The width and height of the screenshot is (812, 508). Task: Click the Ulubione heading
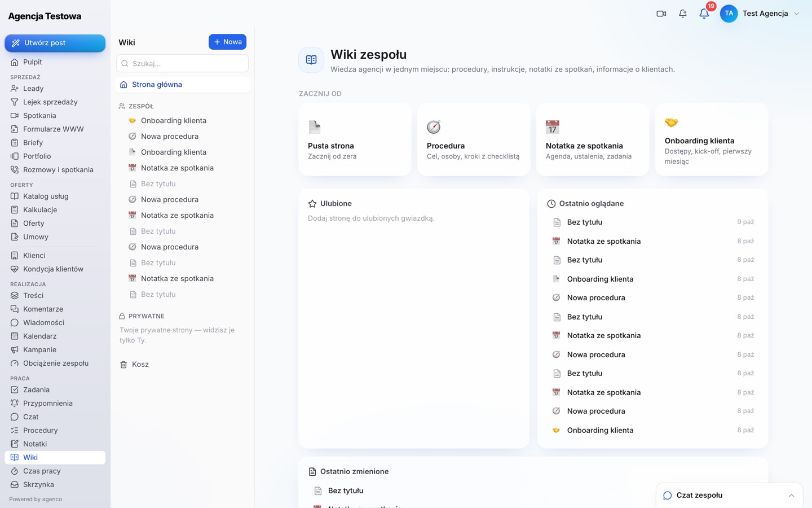coord(336,204)
